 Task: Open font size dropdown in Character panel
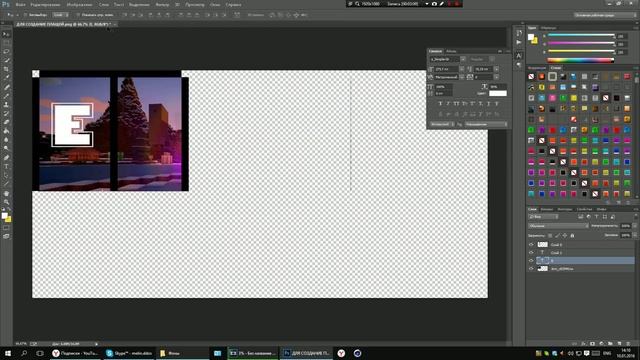[462, 69]
